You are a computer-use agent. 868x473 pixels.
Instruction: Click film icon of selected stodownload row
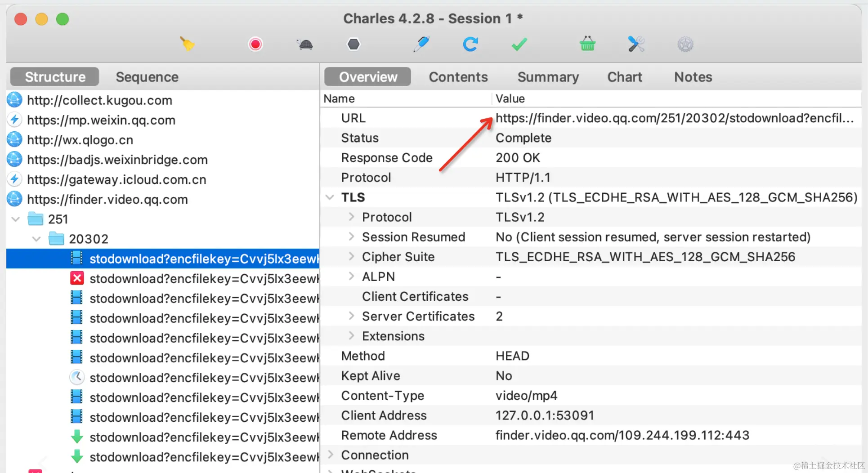click(77, 258)
